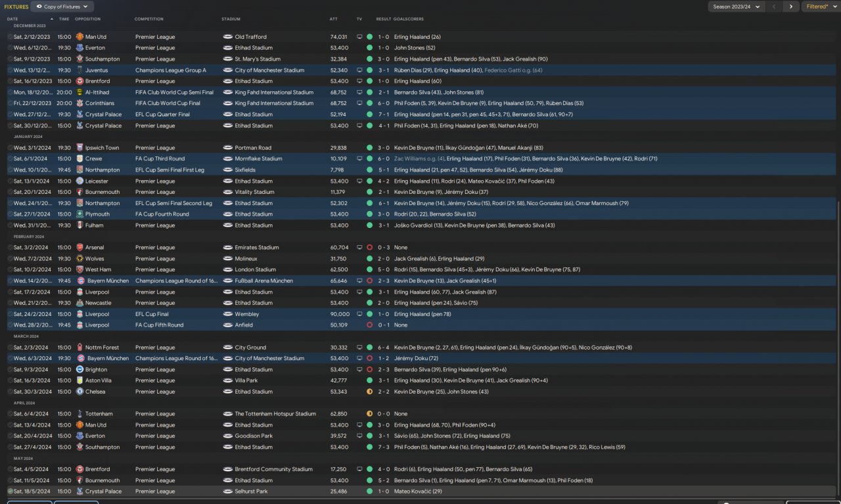Click the Goalscorers column header
841x504 pixels.
(409, 19)
